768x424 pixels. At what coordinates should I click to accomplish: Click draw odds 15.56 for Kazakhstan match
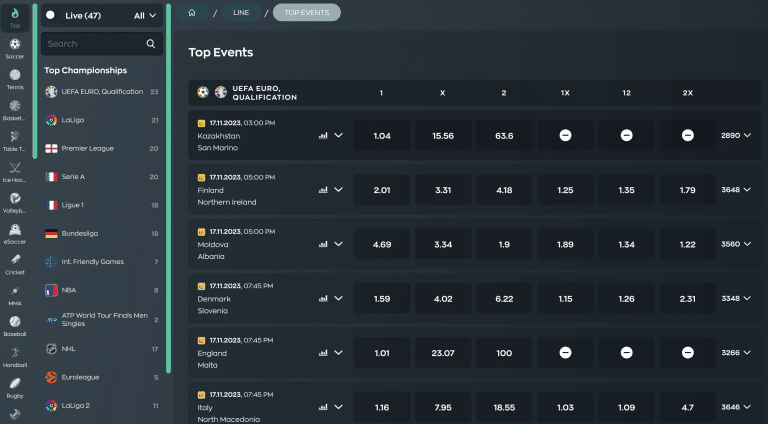tap(443, 136)
